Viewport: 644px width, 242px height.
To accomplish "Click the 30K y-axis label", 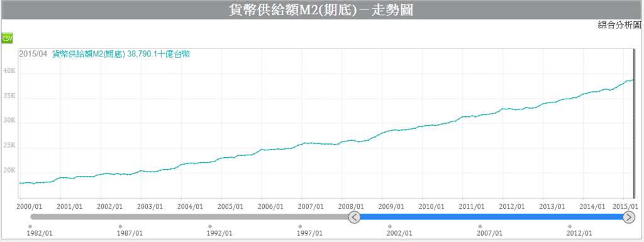I will pos(9,121).
